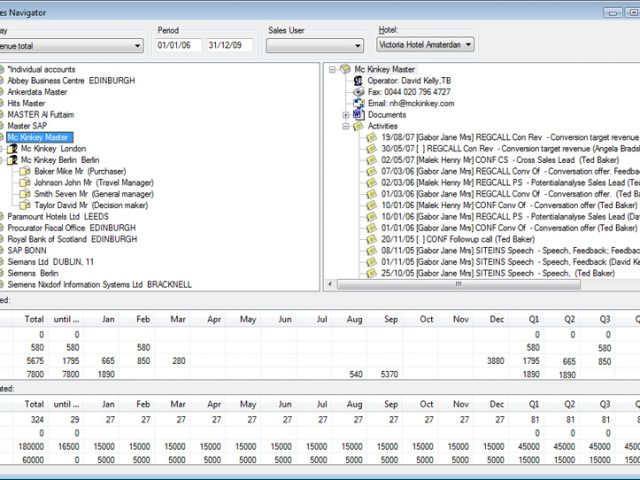The width and height of the screenshot is (640, 480).
Task: Click the Activities folder icon
Action: [x=358, y=126]
